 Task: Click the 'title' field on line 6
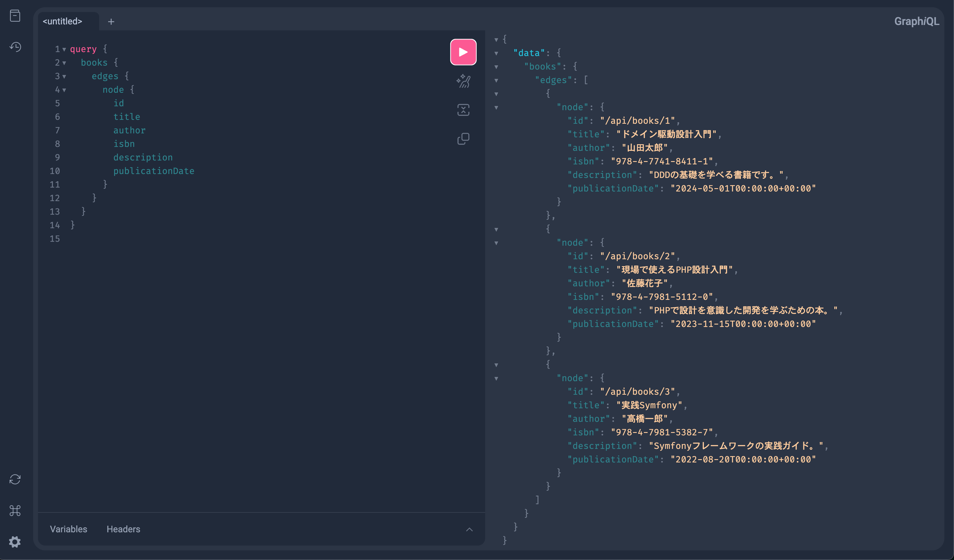click(127, 117)
